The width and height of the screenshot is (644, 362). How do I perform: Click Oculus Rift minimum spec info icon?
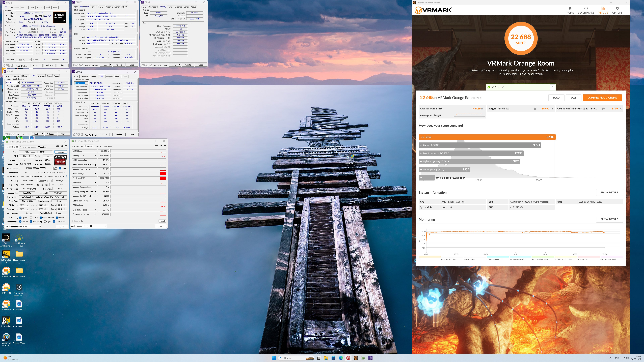click(603, 109)
